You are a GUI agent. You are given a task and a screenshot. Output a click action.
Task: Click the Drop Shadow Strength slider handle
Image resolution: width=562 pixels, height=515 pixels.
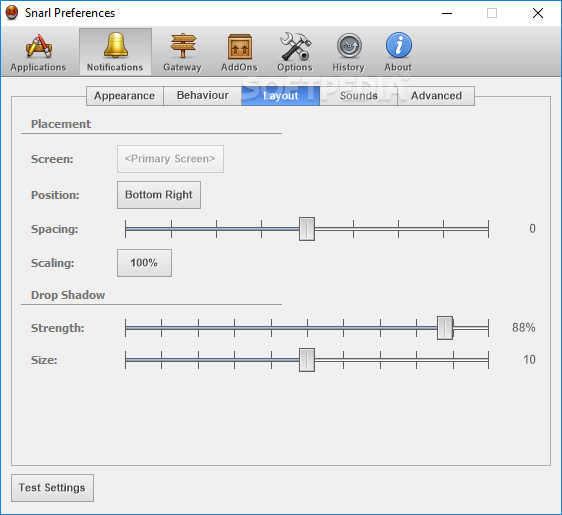click(445, 328)
